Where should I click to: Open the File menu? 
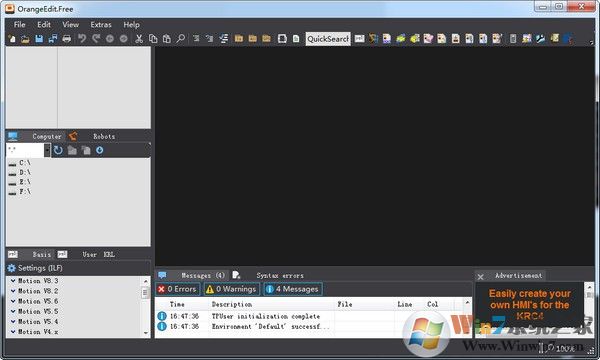point(20,24)
